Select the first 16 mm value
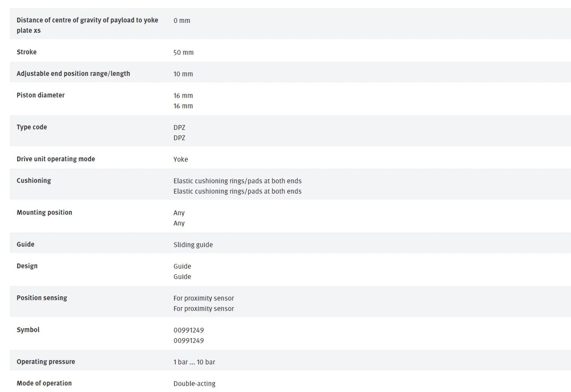571x392 pixels. (183, 95)
